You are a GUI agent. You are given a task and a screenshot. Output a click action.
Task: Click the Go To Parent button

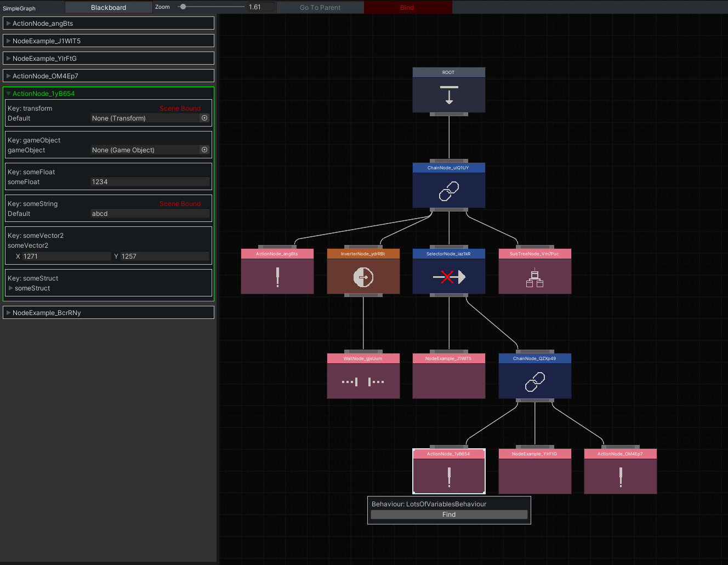320,7
